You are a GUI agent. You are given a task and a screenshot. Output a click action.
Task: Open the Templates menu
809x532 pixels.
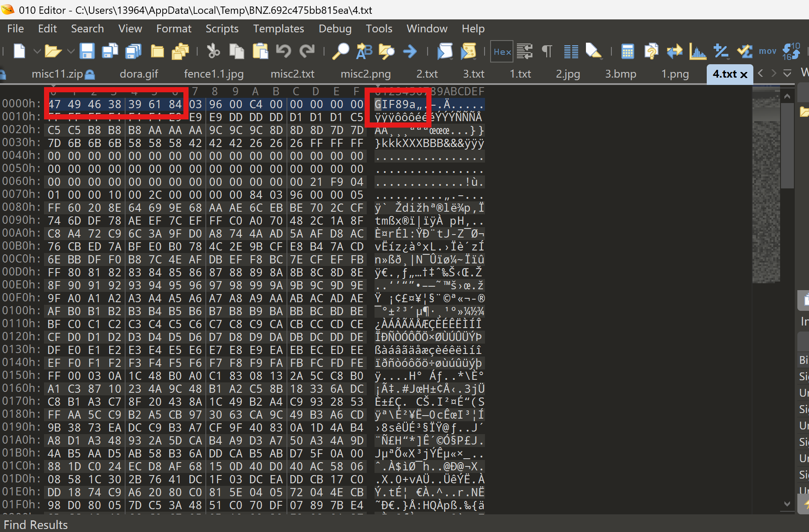279,29
